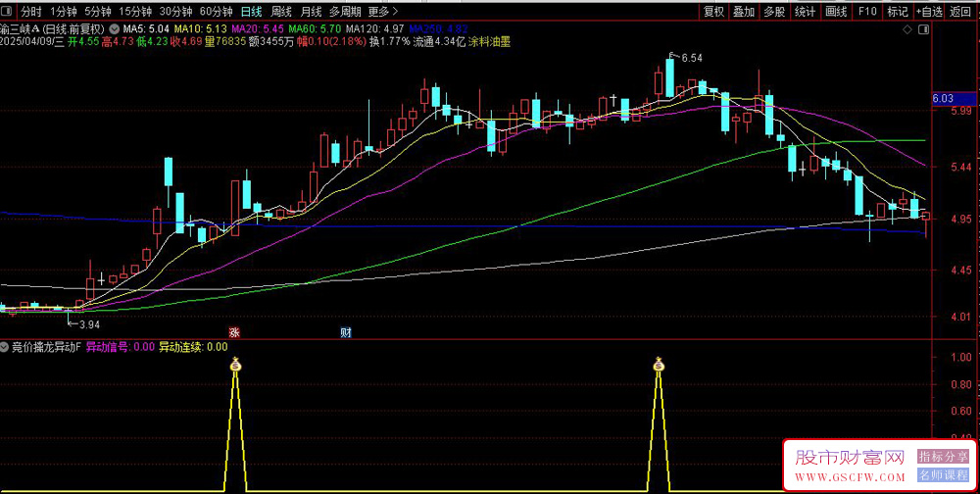Click the 6.54 high price annotation
The image size is (980, 494).
[692, 58]
